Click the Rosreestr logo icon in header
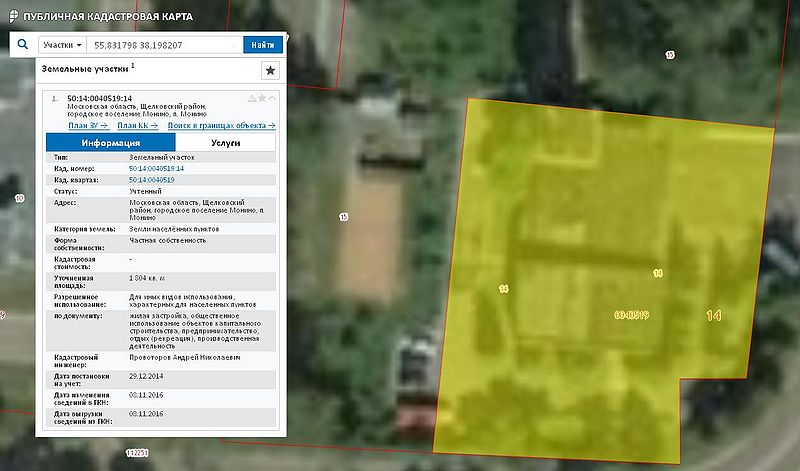The width and height of the screenshot is (800, 471). pos(12,14)
